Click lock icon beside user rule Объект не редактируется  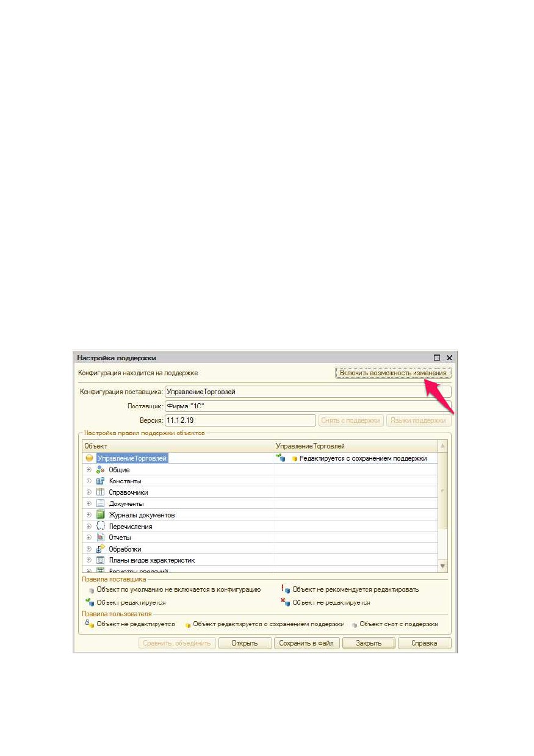[x=90, y=624]
